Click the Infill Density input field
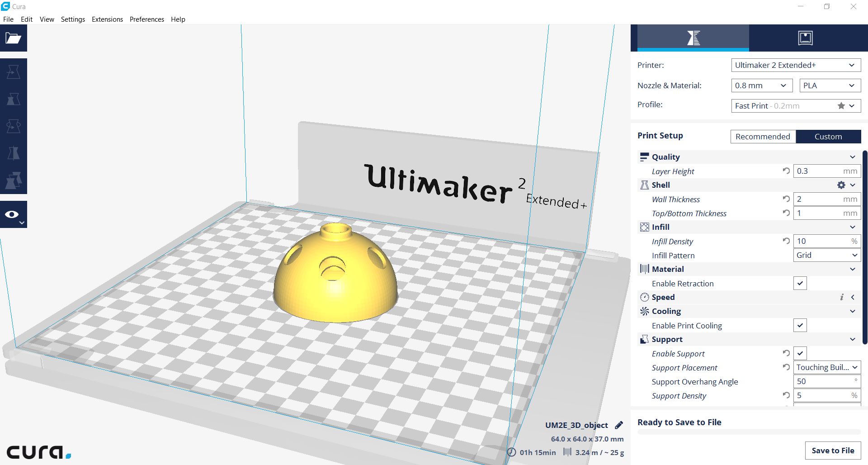Viewport: 868px width, 465px height. [827, 241]
